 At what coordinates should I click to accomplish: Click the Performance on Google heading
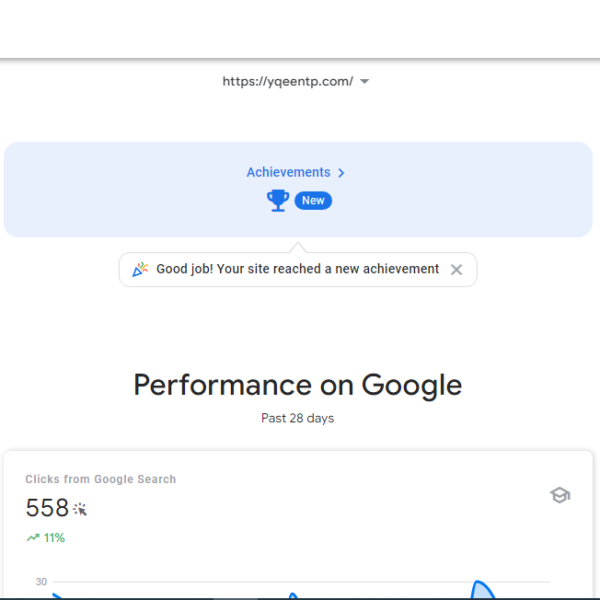point(298,385)
